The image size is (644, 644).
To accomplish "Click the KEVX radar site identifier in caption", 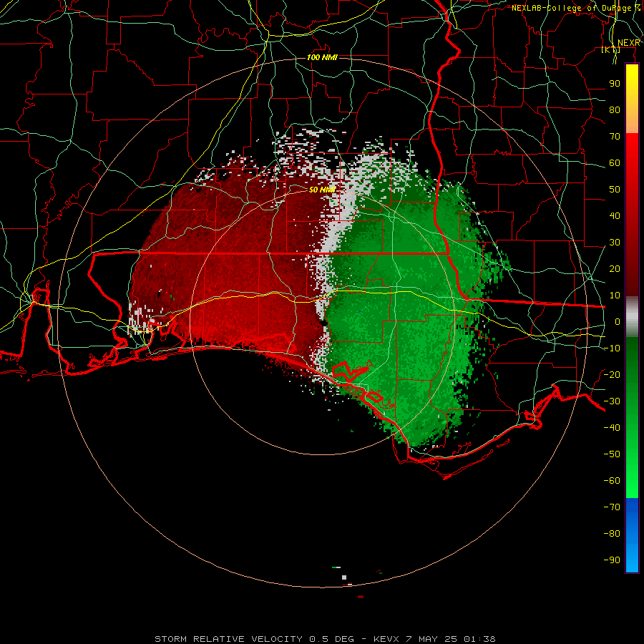I will 386,639.
